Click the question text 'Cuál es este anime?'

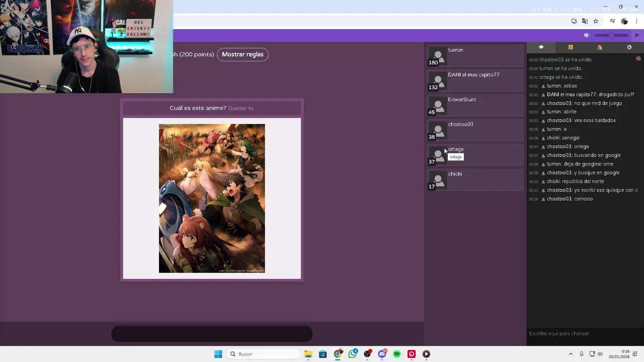198,108
